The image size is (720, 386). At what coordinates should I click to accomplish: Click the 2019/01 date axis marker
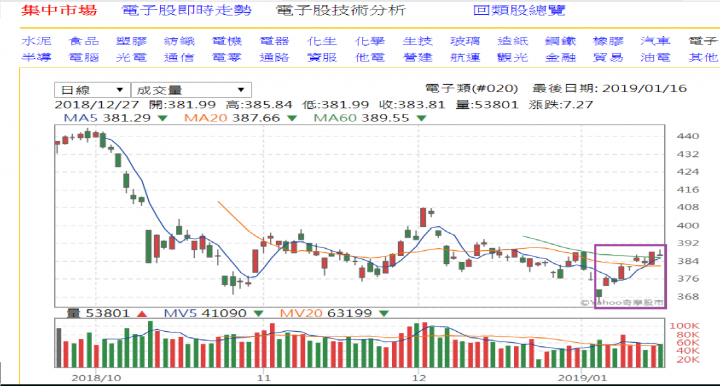pos(582,378)
